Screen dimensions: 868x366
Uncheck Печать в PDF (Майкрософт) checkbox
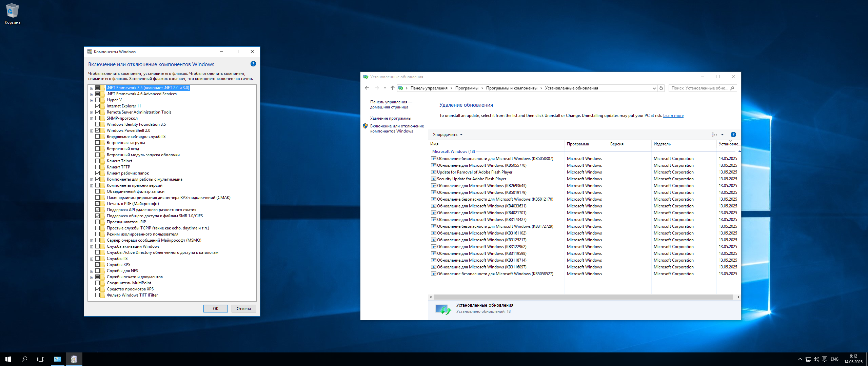click(x=98, y=204)
